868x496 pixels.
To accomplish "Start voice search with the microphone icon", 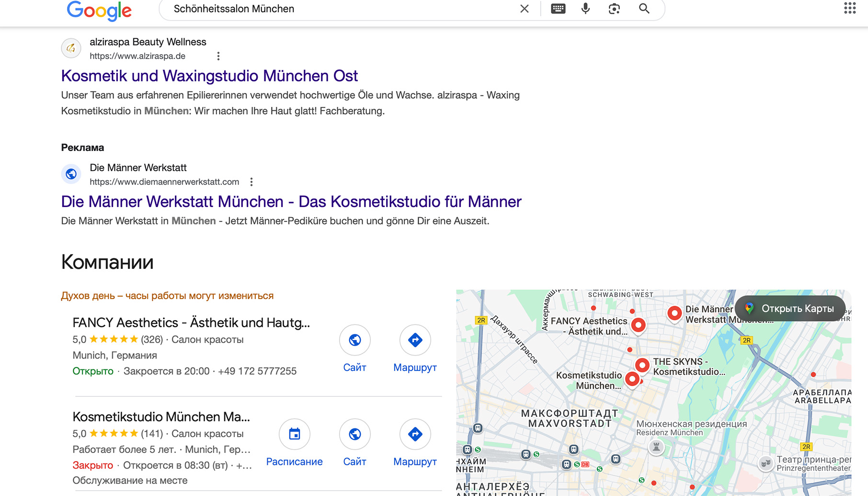I will click(x=585, y=9).
